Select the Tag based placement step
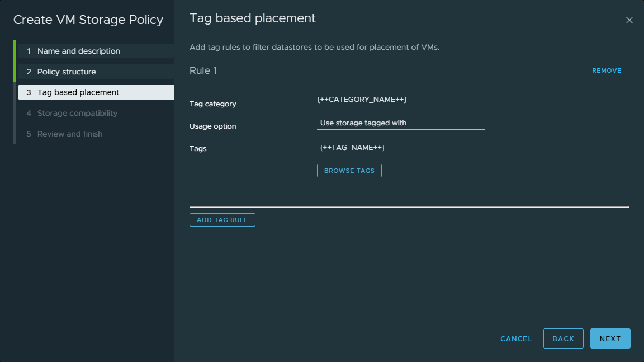Image resolution: width=644 pixels, height=362 pixels. [78, 92]
